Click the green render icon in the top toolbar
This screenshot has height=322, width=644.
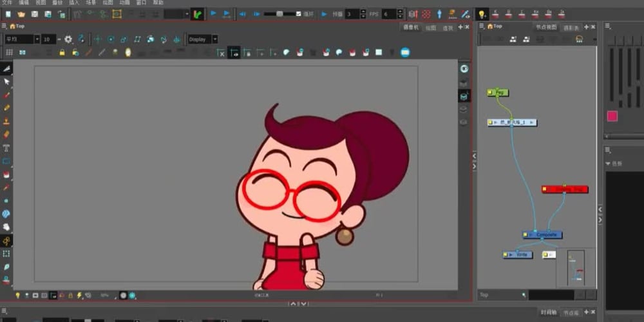198,14
